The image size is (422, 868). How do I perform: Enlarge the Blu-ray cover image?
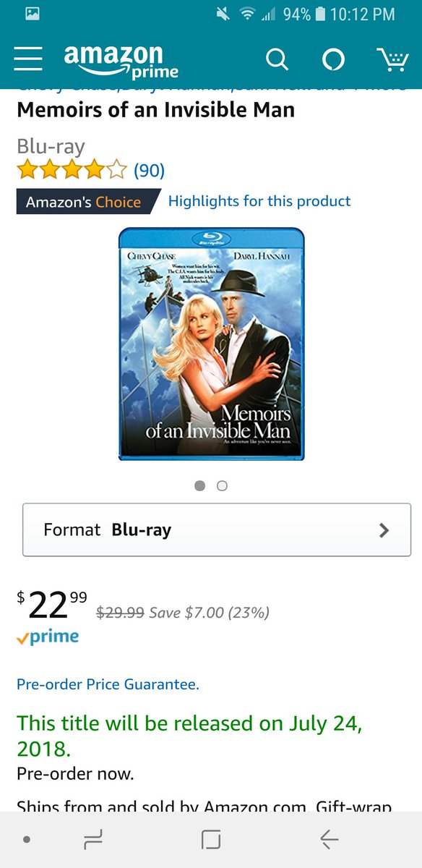(211, 344)
